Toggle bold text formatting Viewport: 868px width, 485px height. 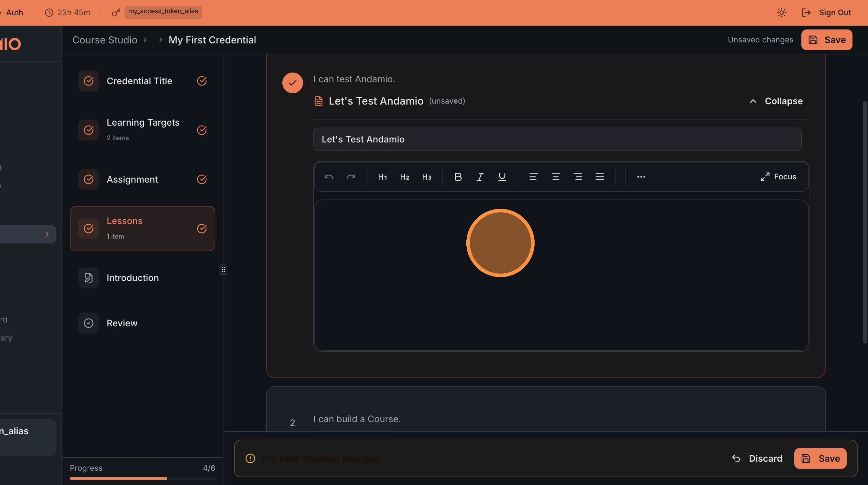tap(458, 176)
